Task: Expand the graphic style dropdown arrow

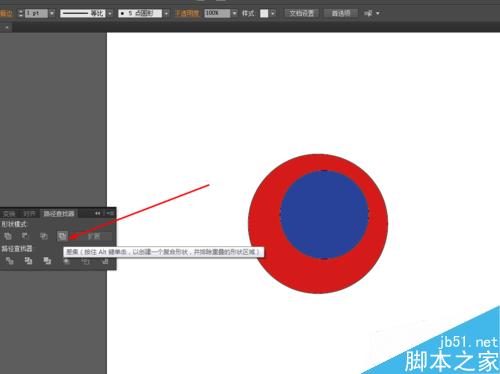Action: click(x=273, y=13)
